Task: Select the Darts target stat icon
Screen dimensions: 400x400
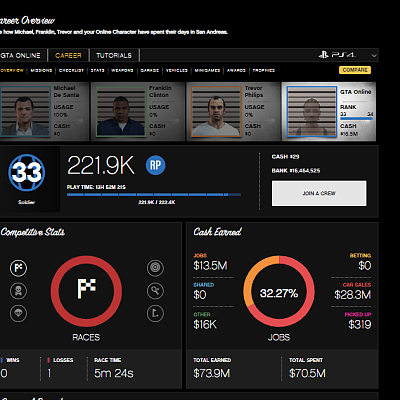Action: tap(155, 268)
